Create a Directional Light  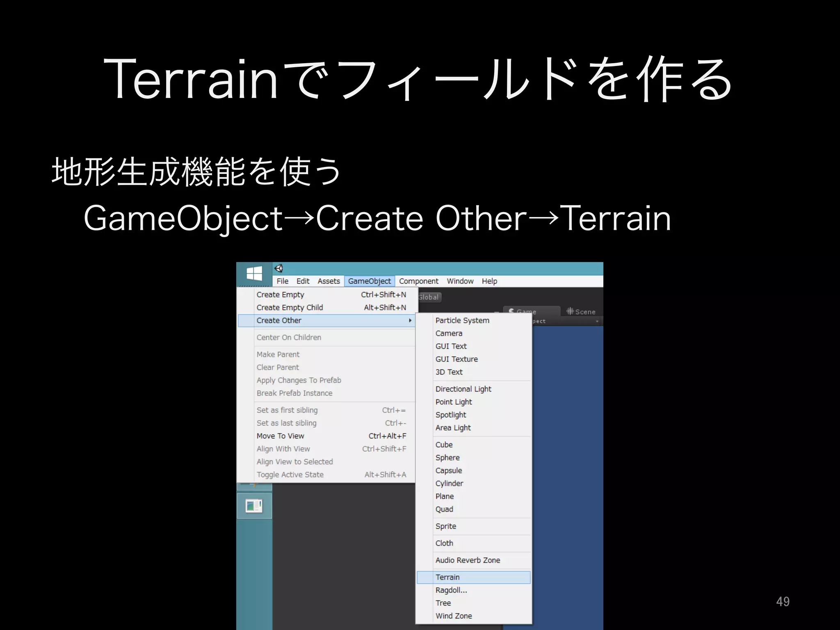coord(474,389)
